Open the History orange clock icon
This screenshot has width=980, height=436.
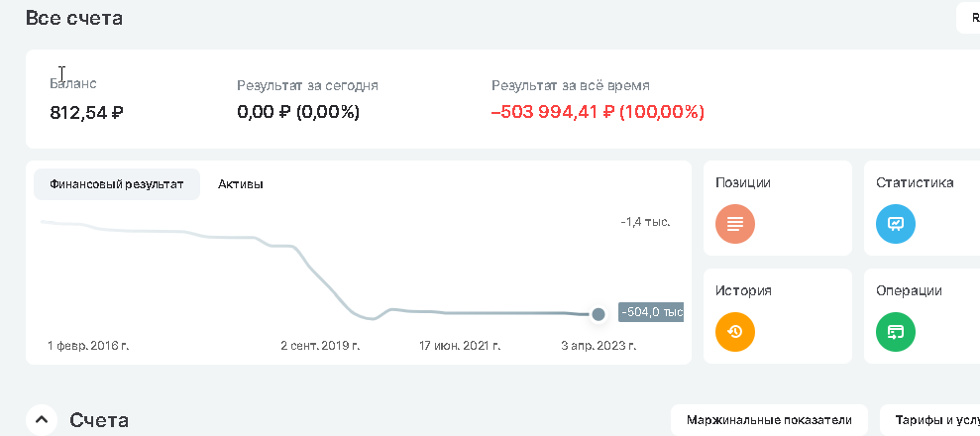point(734,332)
